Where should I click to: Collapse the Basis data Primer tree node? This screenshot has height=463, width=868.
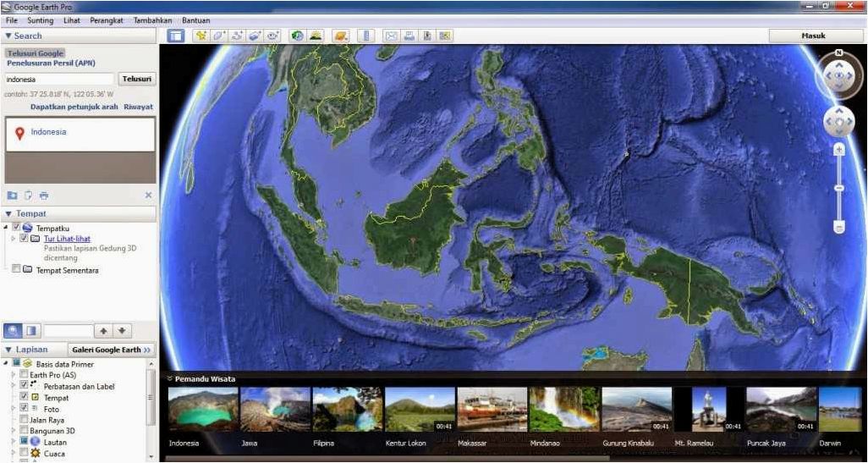point(6,363)
